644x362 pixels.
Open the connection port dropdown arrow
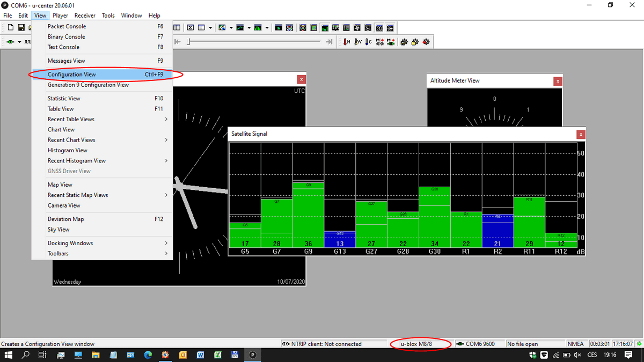pos(20,42)
